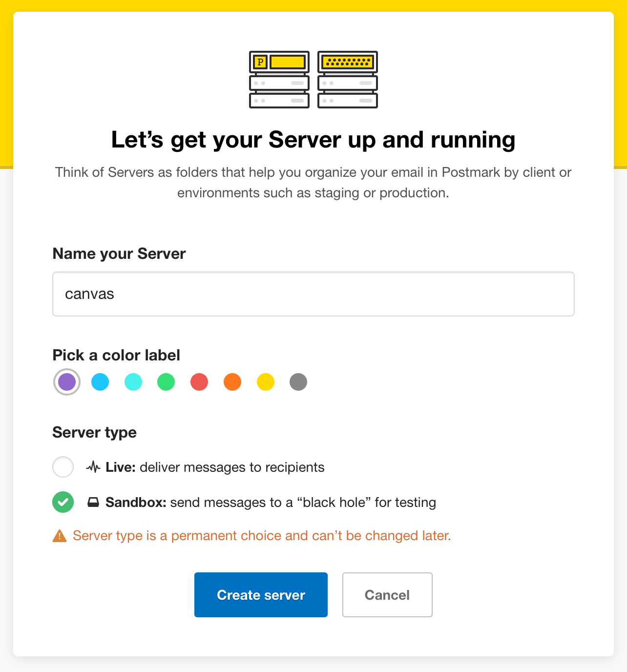Image resolution: width=627 pixels, height=672 pixels.
Task: Pick the gray color label
Action: pyautogui.click(x=298, y=382)
